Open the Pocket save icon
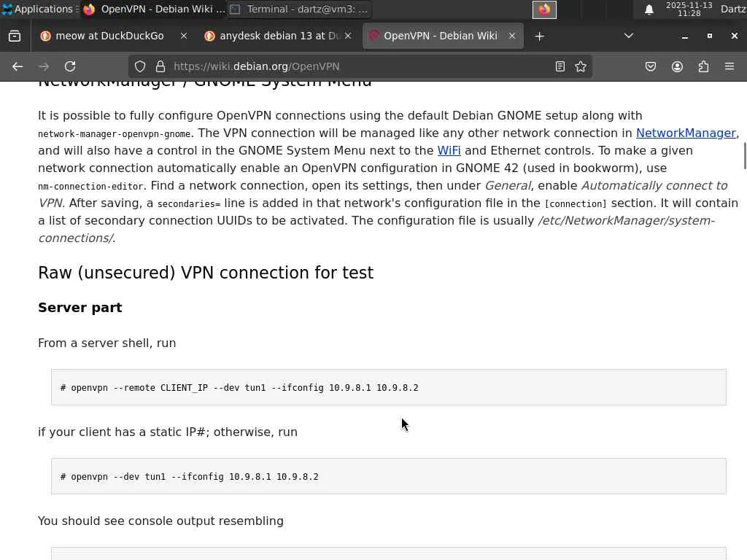This screenshot has height=560, width=747. 651,66
